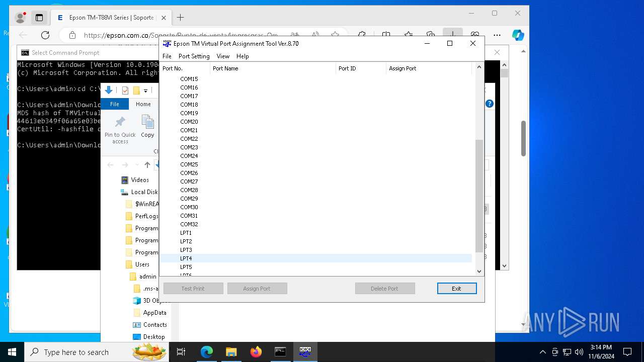Open the File menu in Epson tool
The image size is (644, 362).
click(x=167, y=56)
